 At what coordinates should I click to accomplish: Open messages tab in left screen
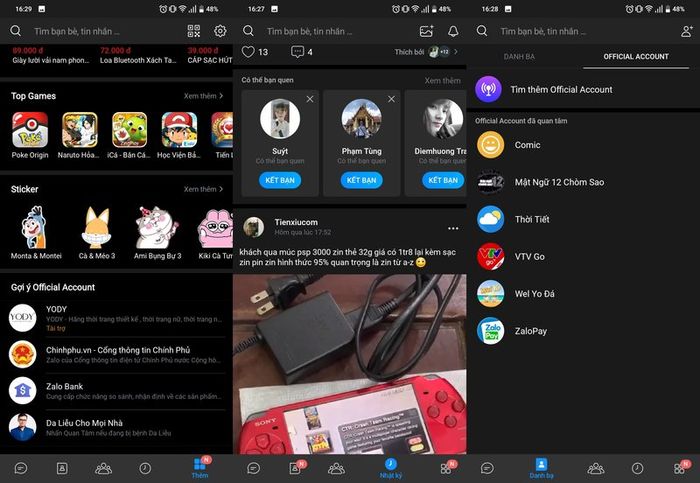point(21,468)
